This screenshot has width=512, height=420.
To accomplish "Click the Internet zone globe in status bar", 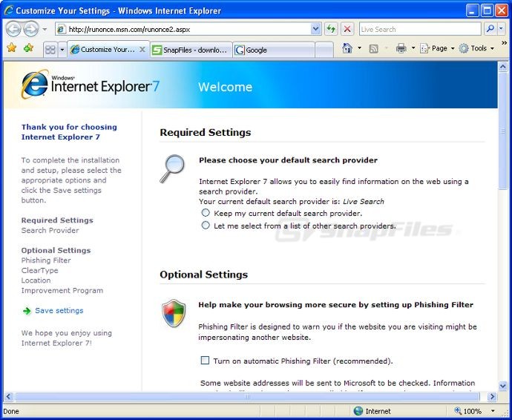I will point(358,411).
